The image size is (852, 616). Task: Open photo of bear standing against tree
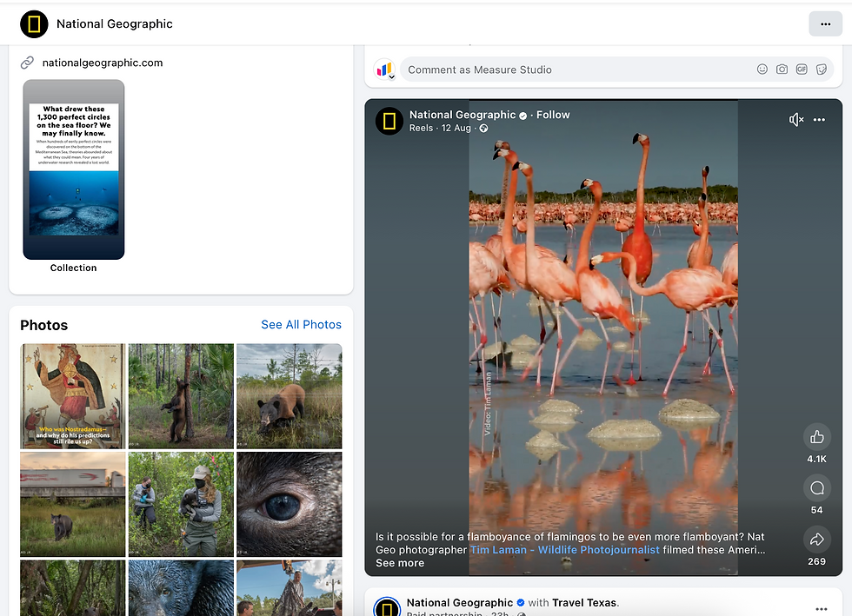click(181, 396)
